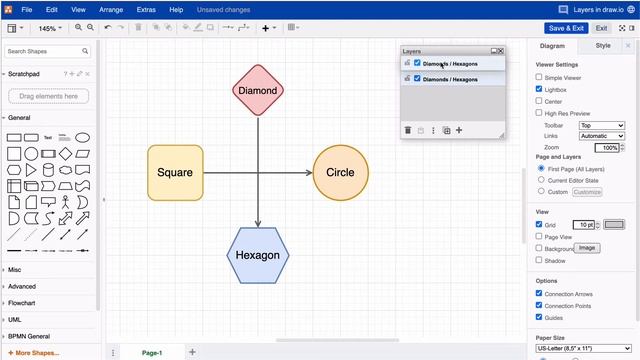This screenshot has height=360, width=640.
Task: Open the Links Automatic dropdown
Action: pos(602,136)
